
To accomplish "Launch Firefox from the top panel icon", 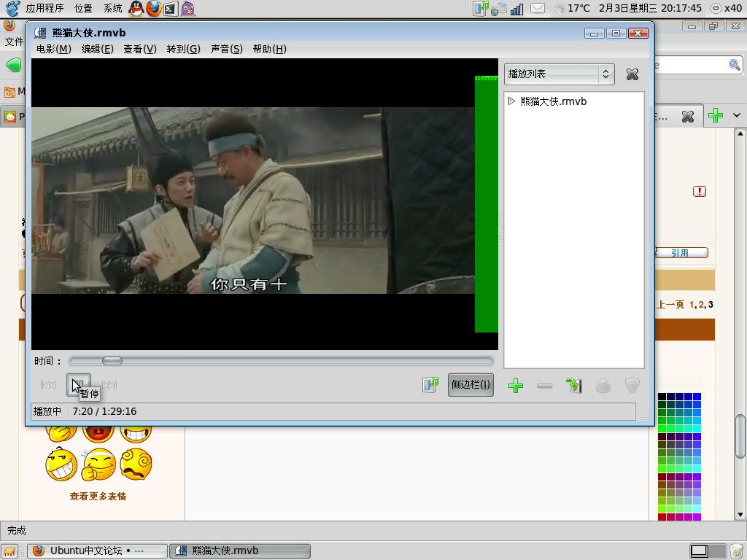I will pos(153,9).
